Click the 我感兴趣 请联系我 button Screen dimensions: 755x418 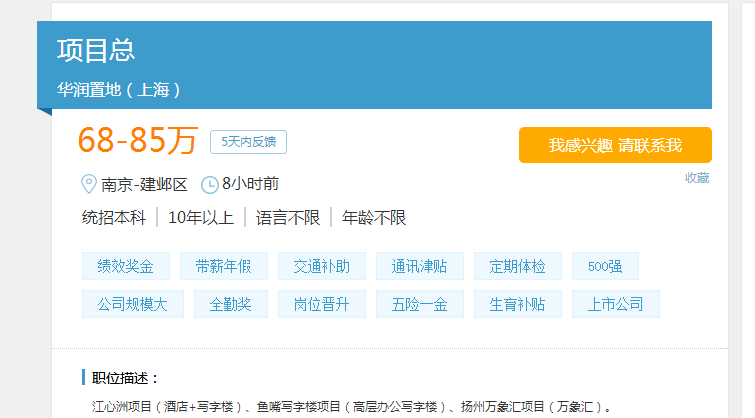pos(615,145)
